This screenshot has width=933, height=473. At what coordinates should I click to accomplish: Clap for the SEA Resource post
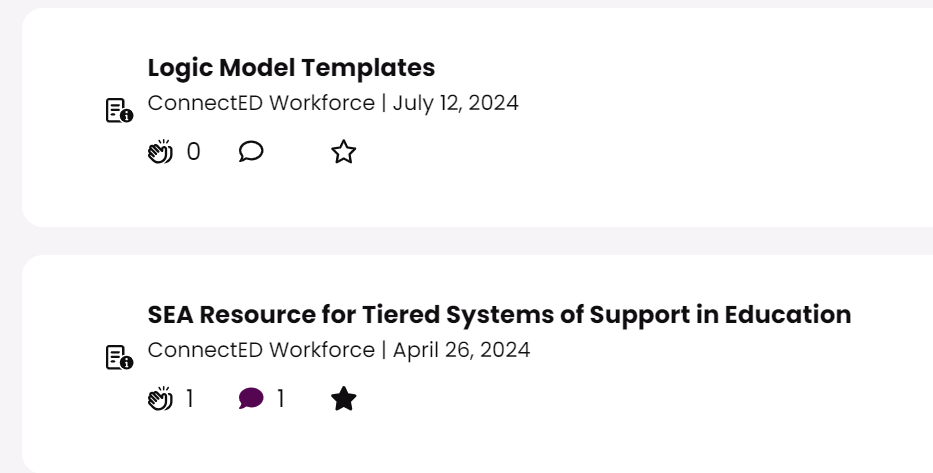[x=160, y=399]
